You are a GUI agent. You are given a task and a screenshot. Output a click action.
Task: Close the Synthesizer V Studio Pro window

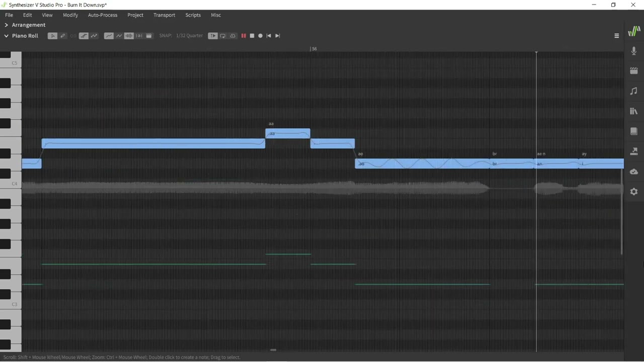(633, 5)
